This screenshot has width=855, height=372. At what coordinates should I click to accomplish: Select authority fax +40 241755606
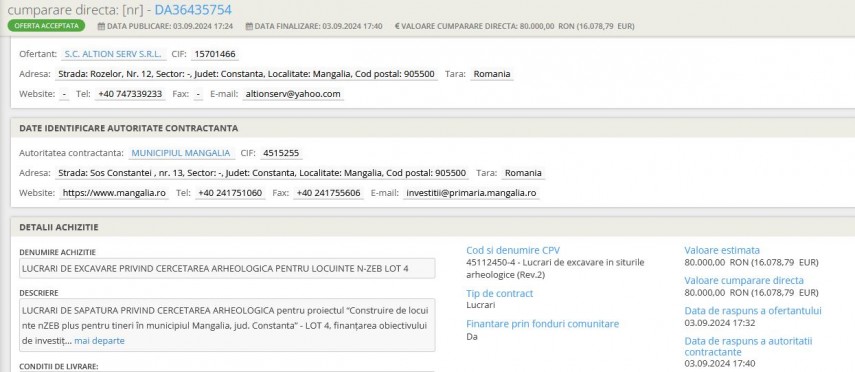coord(328,193)
